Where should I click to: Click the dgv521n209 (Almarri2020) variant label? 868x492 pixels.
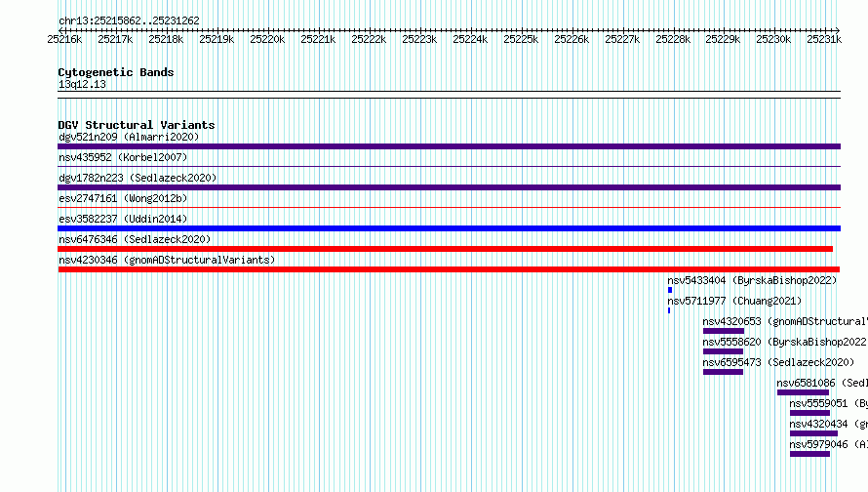[x=129, y=137]
